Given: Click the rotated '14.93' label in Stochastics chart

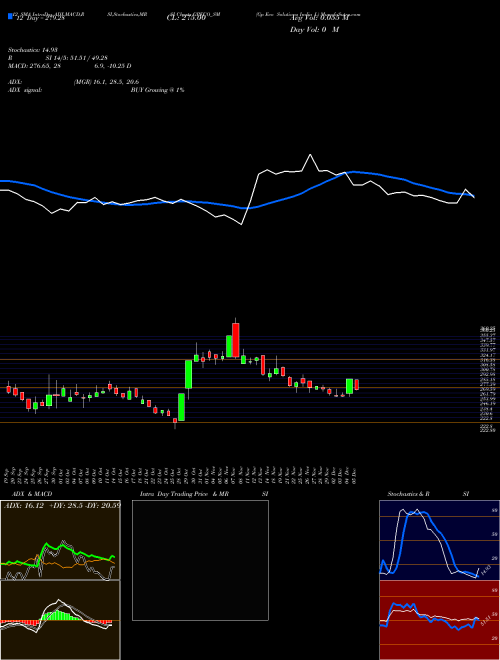Looking at the screenshot, I should pyautogui.click(x=485, y=569).
